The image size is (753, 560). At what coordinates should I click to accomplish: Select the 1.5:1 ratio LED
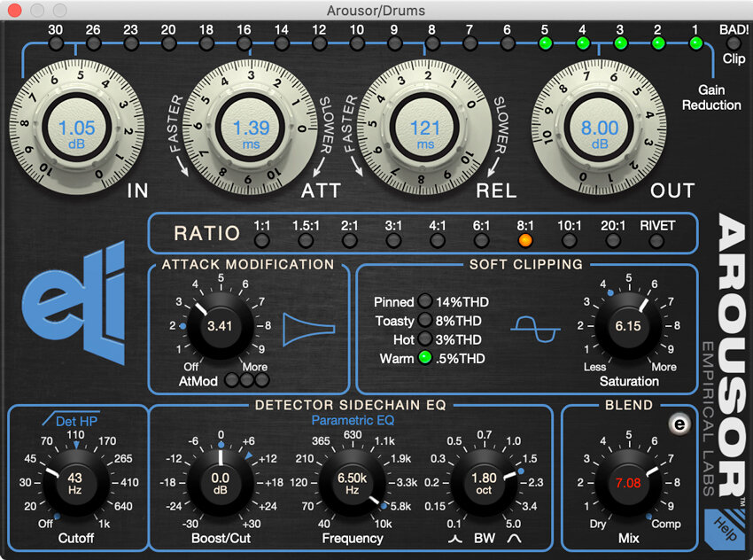click(x=306, y=241)
